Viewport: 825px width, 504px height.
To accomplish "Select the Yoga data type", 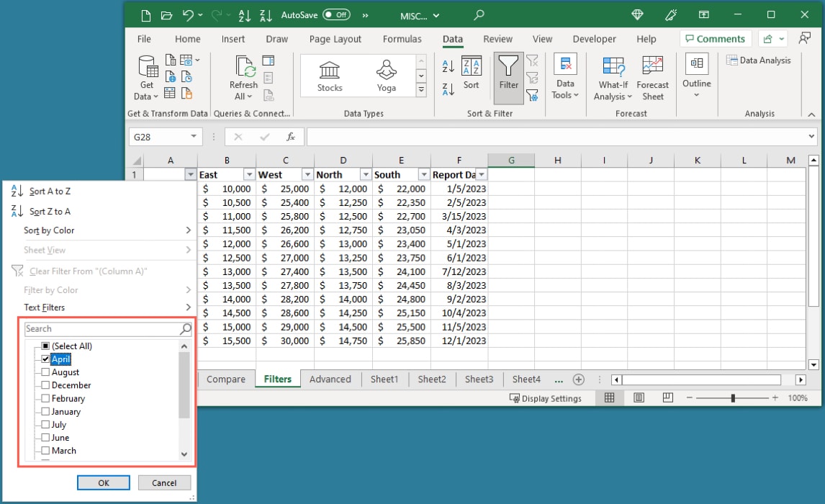I will (x=387, y=75).
